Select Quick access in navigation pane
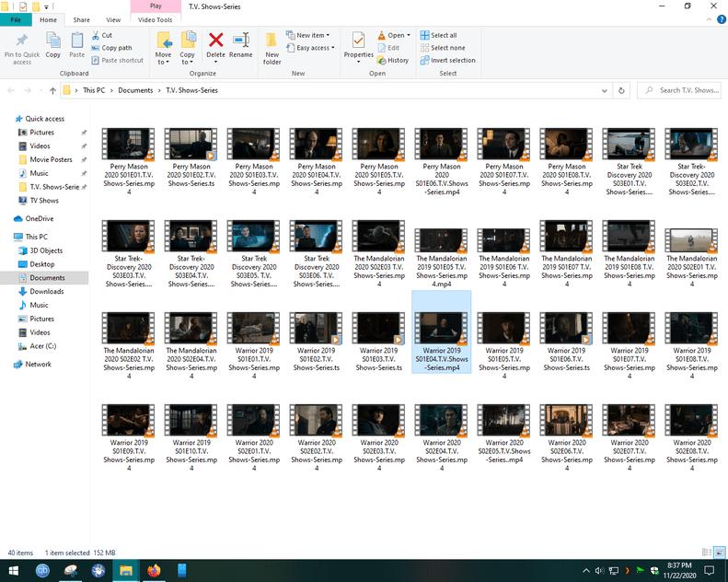The width and height of the screenshot is (728, 582). tap(44, 119)
